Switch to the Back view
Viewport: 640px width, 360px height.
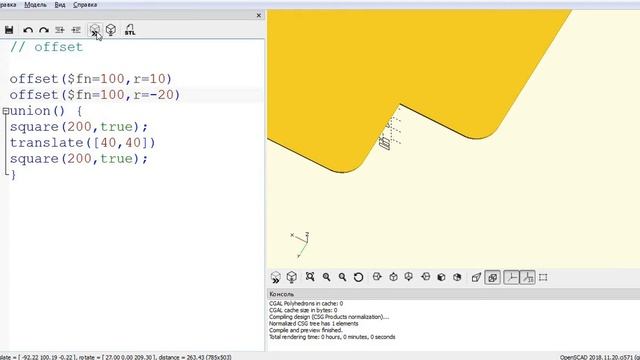click(457, 277)
